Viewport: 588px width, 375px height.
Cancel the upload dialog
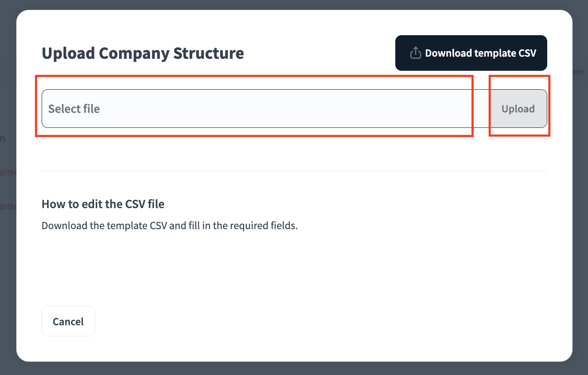[68, 321]
